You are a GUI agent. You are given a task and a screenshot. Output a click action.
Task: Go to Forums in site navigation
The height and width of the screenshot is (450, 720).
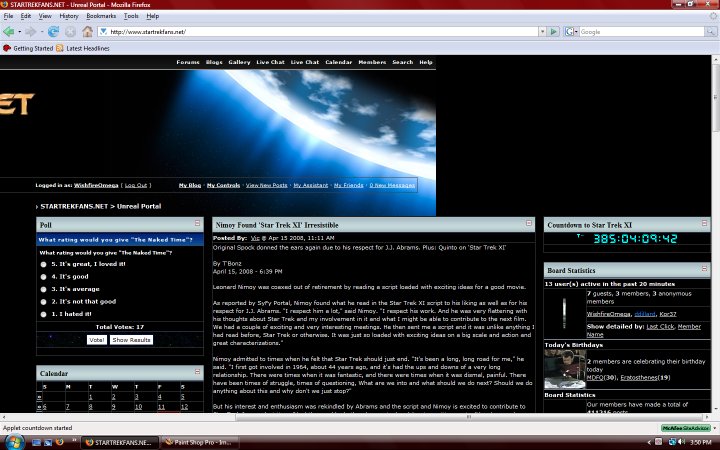click(x=188, y=62)
